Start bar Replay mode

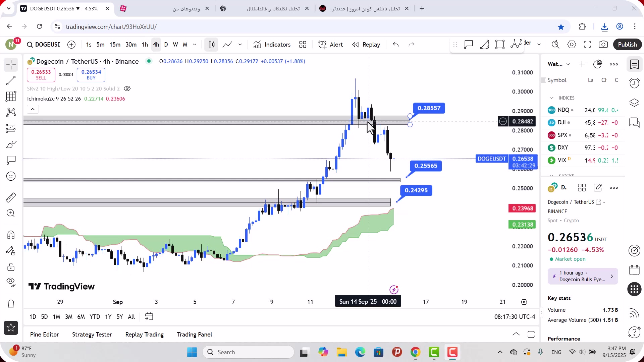[366, 45]
